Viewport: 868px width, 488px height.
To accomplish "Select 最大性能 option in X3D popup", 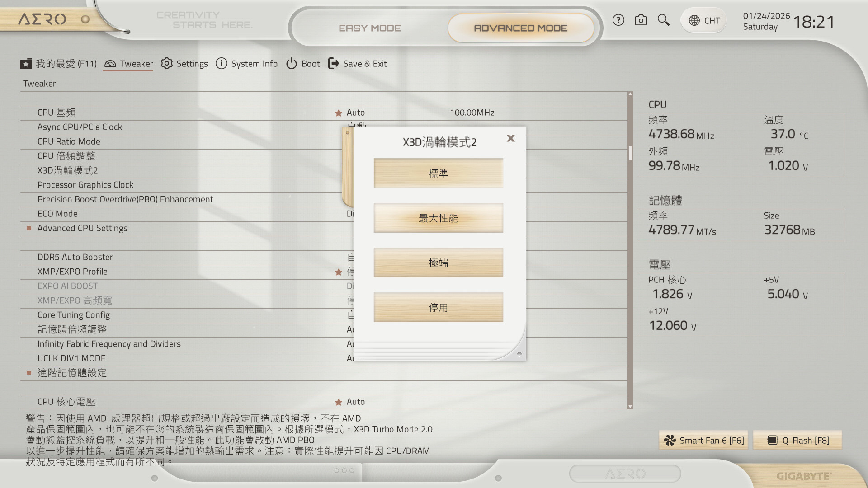I will (x=438, y=218).
